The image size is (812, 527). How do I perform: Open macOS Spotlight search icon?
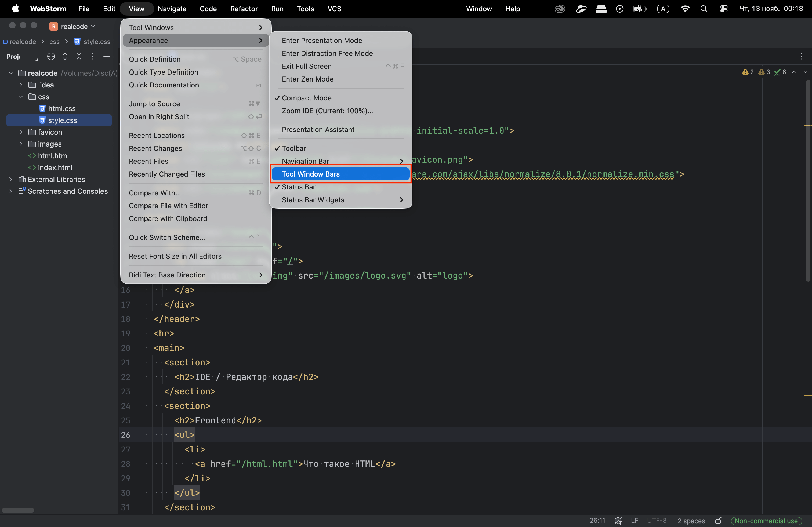(x=704, y=9)
